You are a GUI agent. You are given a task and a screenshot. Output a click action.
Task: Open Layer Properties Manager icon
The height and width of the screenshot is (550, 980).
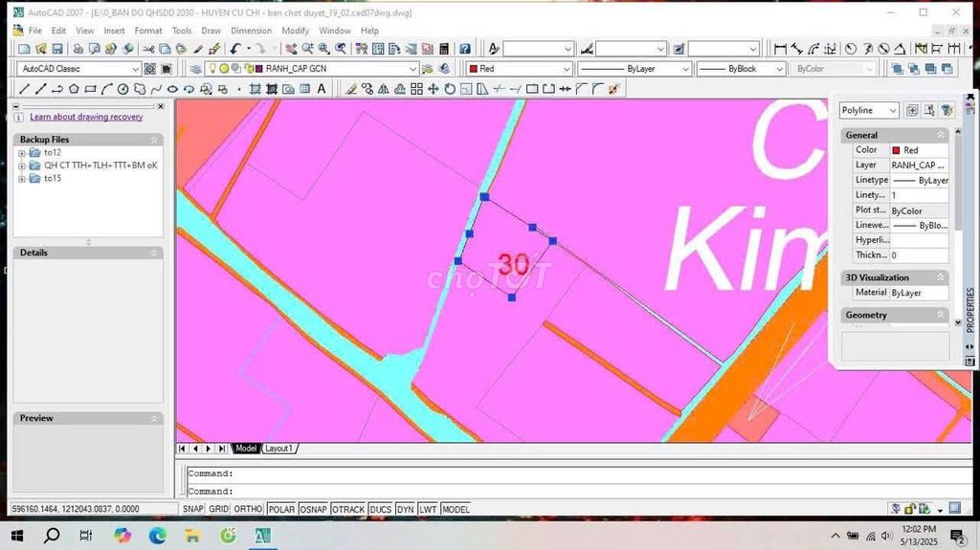point(196,69)
